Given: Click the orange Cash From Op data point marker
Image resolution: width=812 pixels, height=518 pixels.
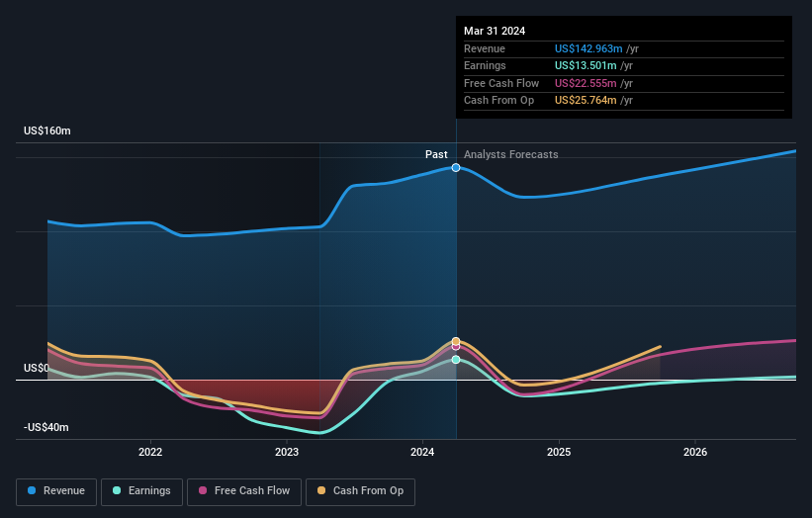Looking at the screenshot, I should [456, 341].
